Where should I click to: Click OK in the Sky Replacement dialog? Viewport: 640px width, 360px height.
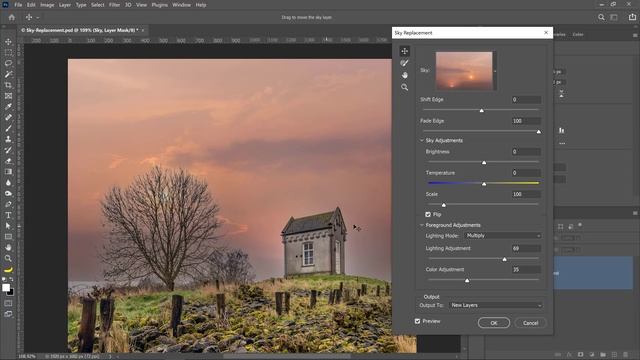494,323
